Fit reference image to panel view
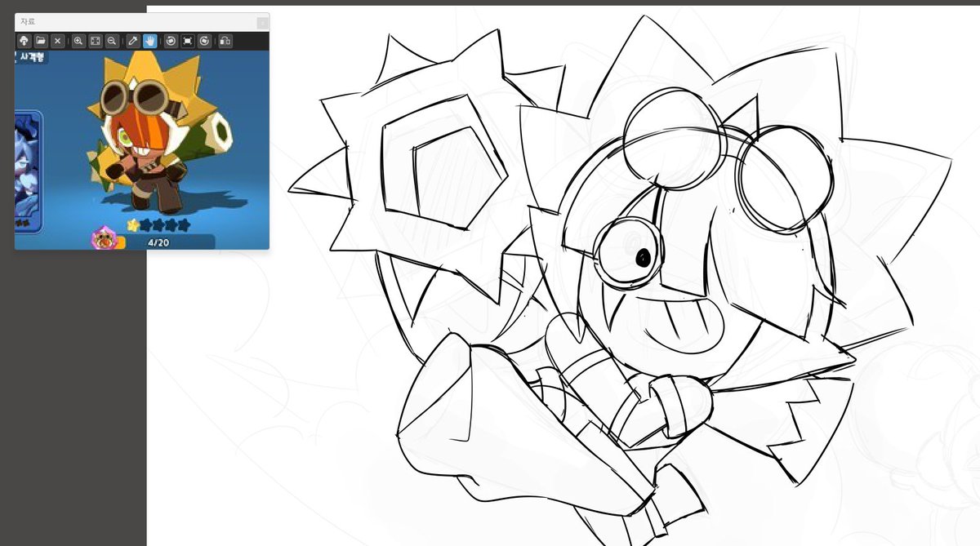This screenshot has width=980, height=546. pyautogui.click(x=95, y=41)
